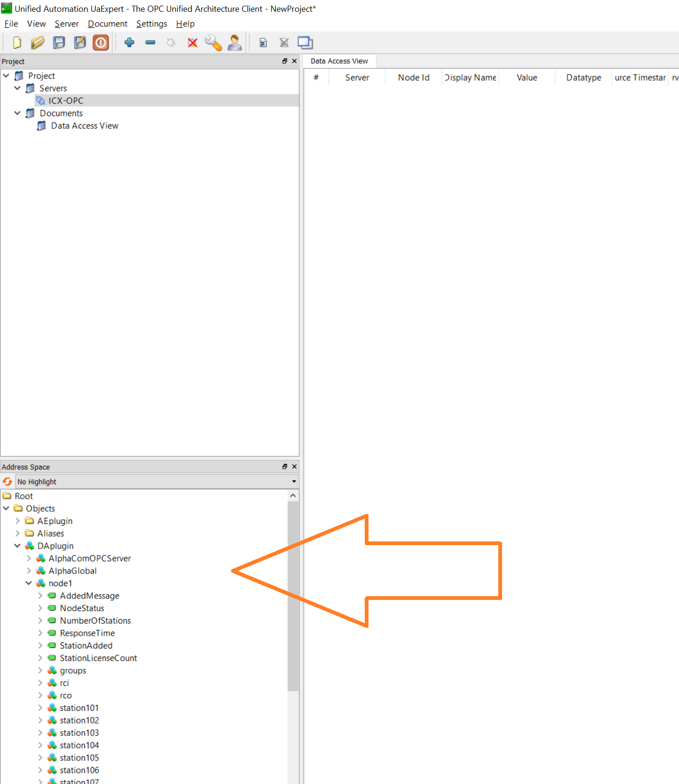Open the Document menu
Image resolution: width=679 pixels, height=784 pixels.
pyautogui.click(x=108, y=24)
